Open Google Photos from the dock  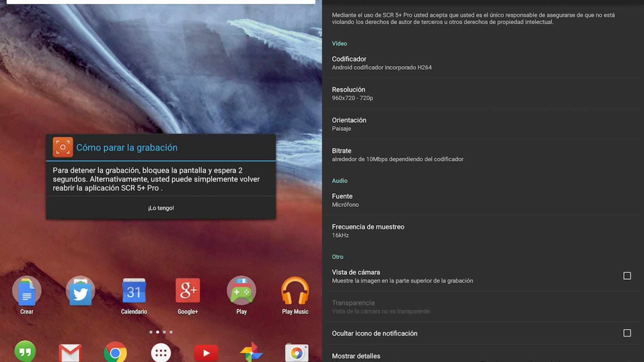click(251, 353)
